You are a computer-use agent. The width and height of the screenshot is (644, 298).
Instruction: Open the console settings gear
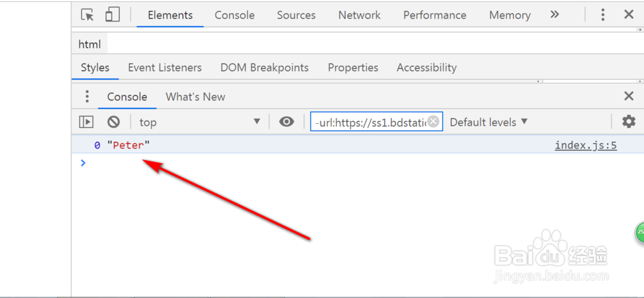[629, 122]
